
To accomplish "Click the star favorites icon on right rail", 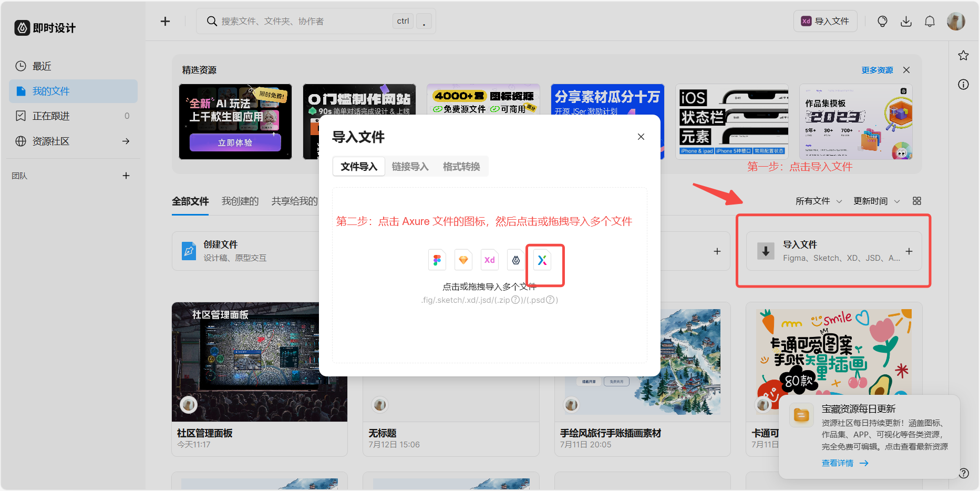I will click(x=963, y=55).
